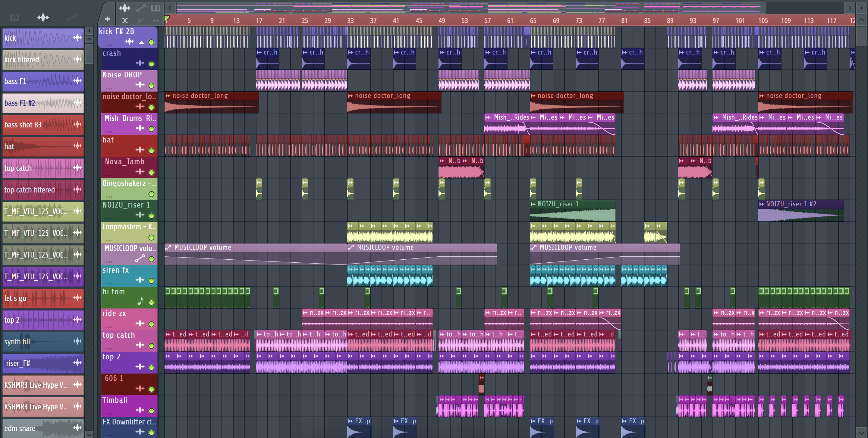Click the waveform icon on the NOIZU_riser 1 track
The image size is (868, 438).
(x=140, y=215)
